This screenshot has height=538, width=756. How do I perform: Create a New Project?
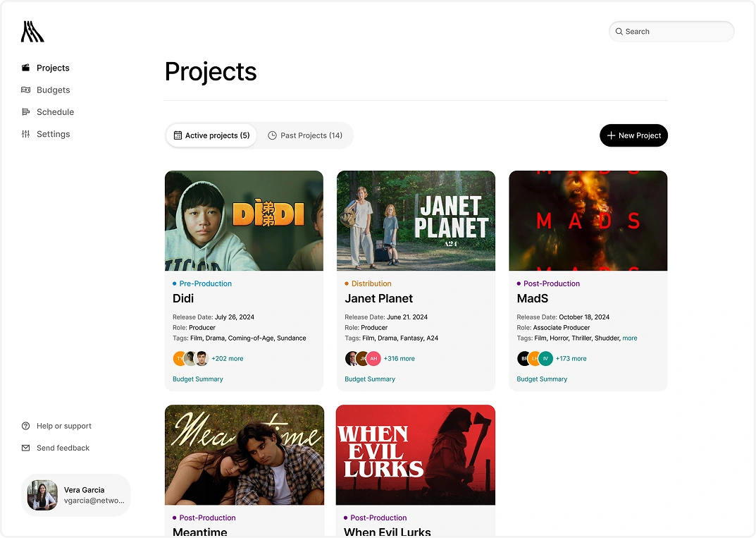[x=633, y=135]
